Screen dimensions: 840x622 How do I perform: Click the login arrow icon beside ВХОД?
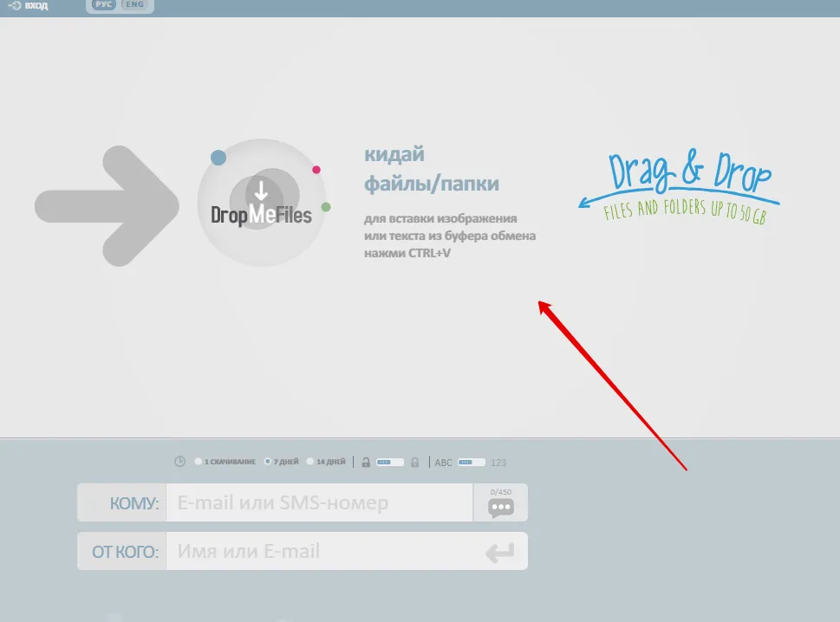15,5
